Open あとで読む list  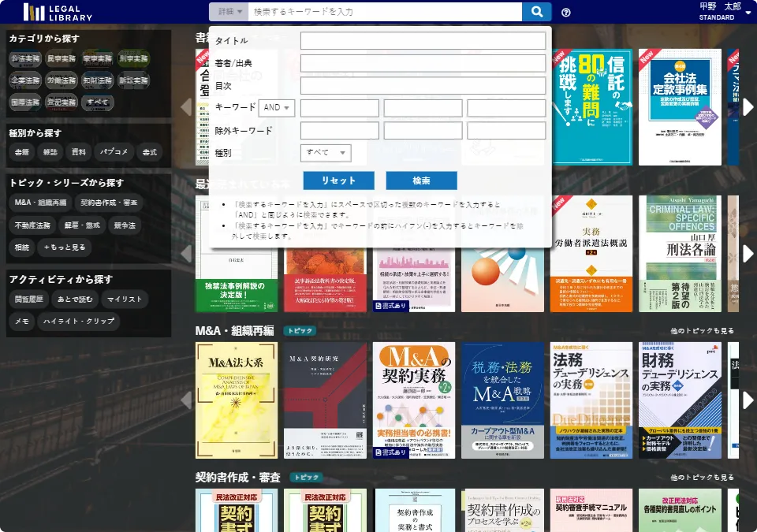coord(75,299)
